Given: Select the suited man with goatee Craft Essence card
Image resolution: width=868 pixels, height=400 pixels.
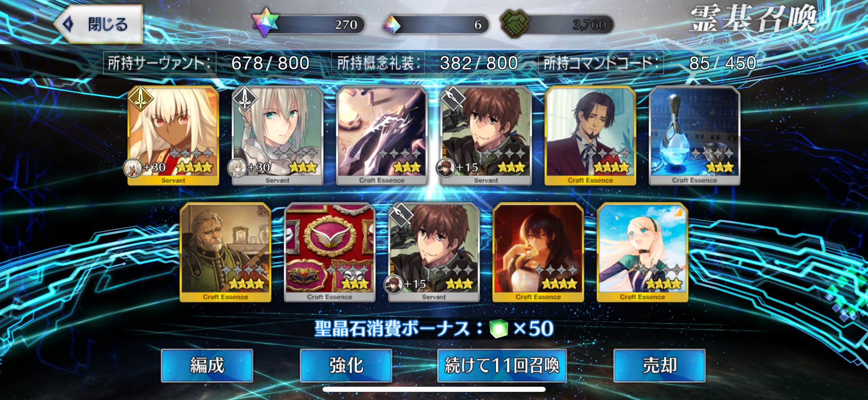Looking at the screenshot, I should tap(590, 136).
